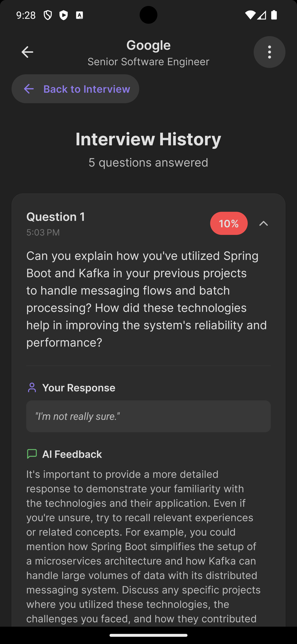Tap the cellular signal icon
The image size is (297, 644).
[x=262, y=15]
